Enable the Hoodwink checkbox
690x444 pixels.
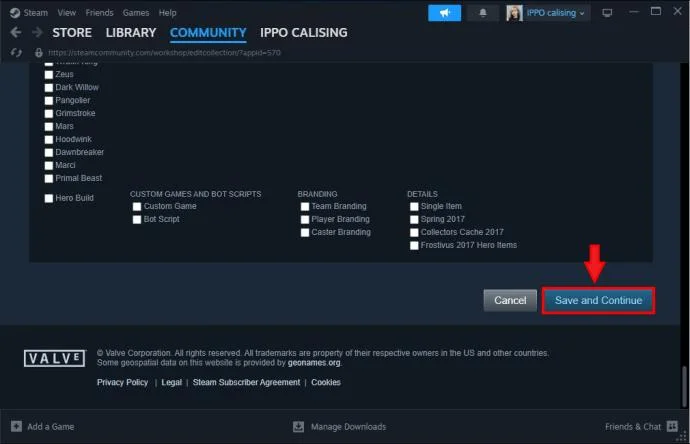[49, 139]
